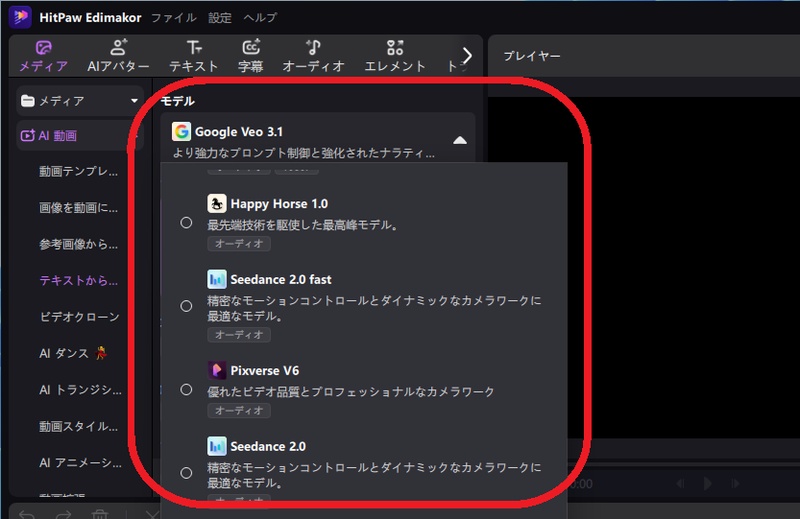Click the Google Veo 3.1 model icon
The width and height of the screenshot is (800, 519).
tap(181, 132)
